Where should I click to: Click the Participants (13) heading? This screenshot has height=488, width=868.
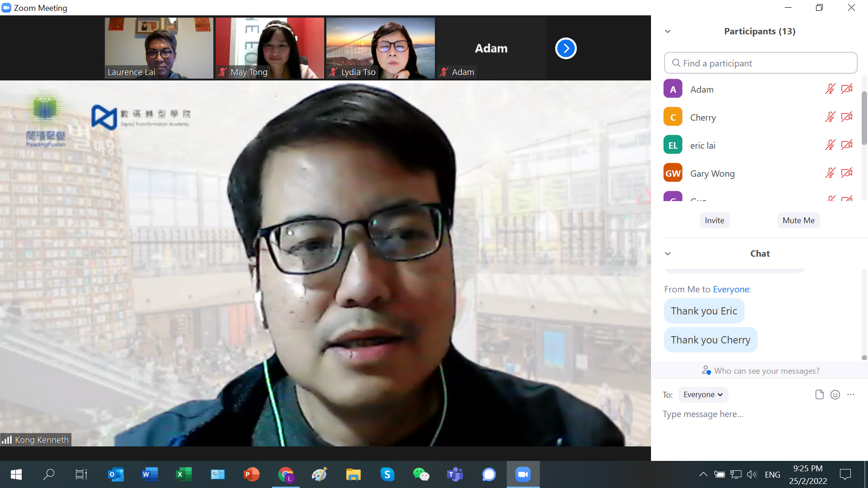coord(759,31)
